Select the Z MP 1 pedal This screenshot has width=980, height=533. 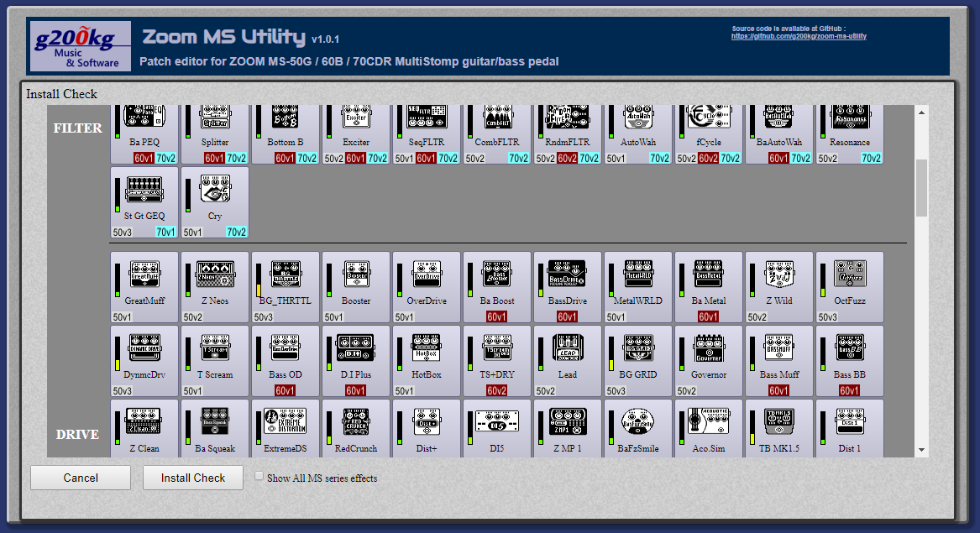click(569, 429)
